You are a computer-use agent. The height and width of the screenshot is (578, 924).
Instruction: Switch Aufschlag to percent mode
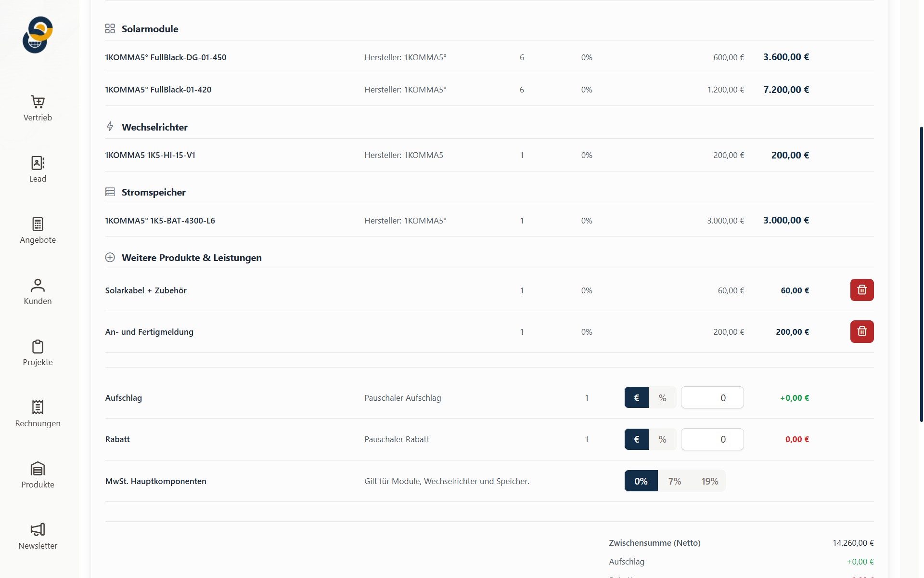pos(662,398)
